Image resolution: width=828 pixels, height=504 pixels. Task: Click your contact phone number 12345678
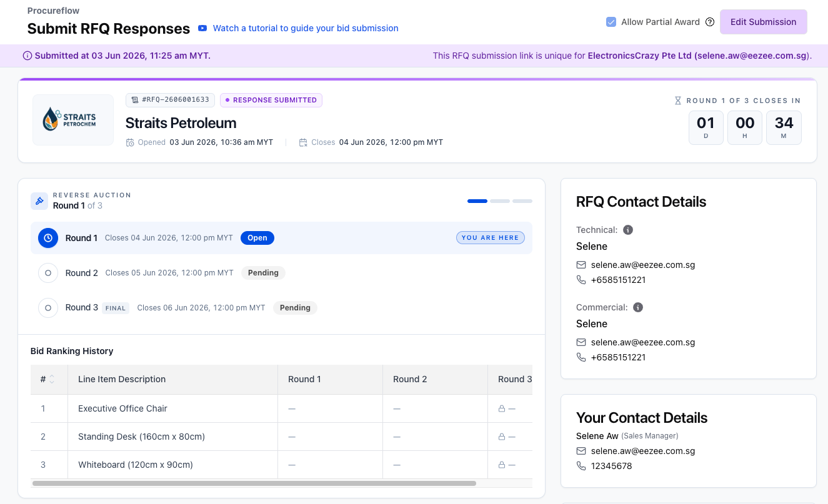tap(612, 466)
